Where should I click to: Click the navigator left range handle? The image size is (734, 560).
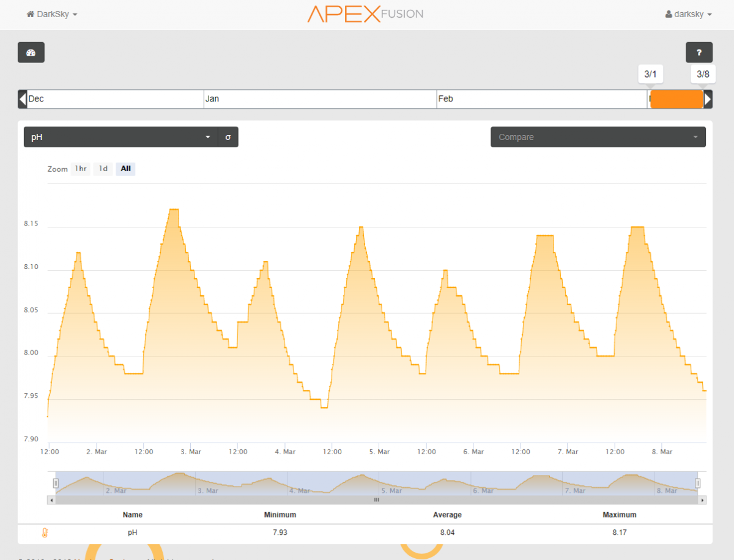55,484
